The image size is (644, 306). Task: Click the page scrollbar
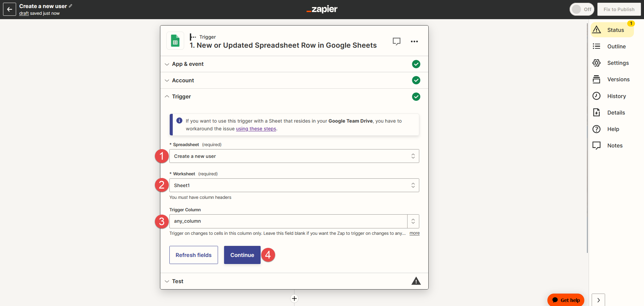click(587, 138)
